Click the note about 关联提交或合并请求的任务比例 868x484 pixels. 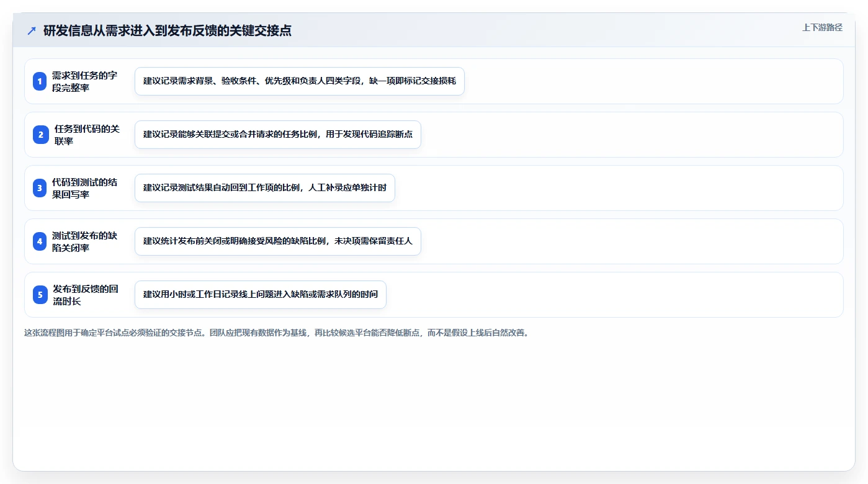[278, 135]
